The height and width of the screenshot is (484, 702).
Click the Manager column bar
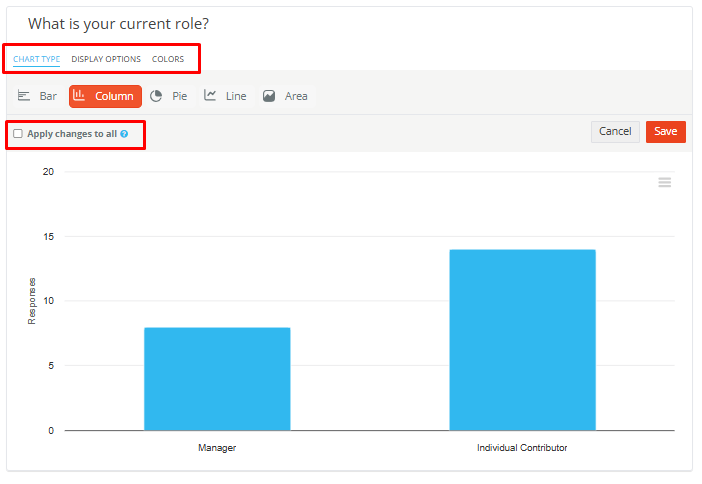click(217, 379)
